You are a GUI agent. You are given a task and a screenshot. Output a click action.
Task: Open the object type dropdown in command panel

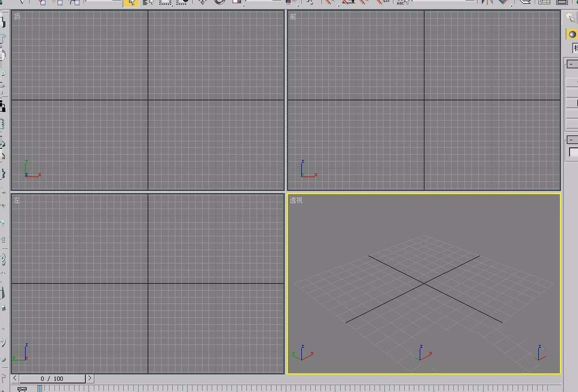click(x=575, y=49)
